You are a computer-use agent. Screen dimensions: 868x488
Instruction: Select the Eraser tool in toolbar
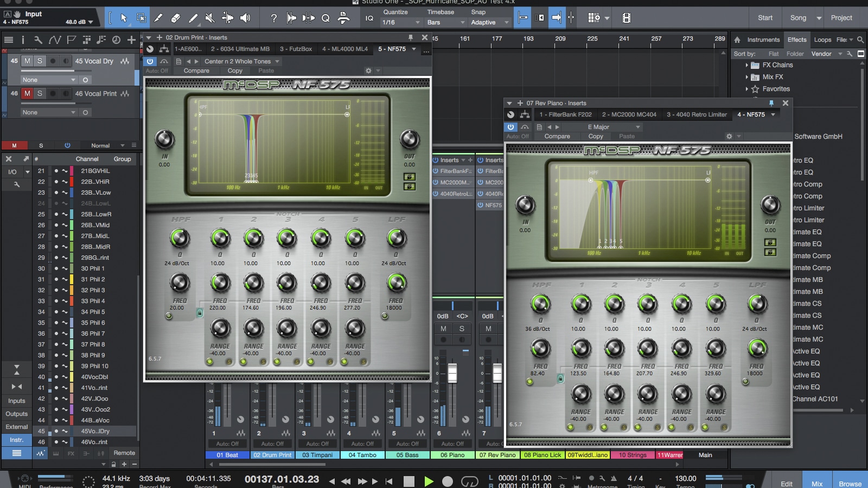pyautogui.click(x=175, y=18)
